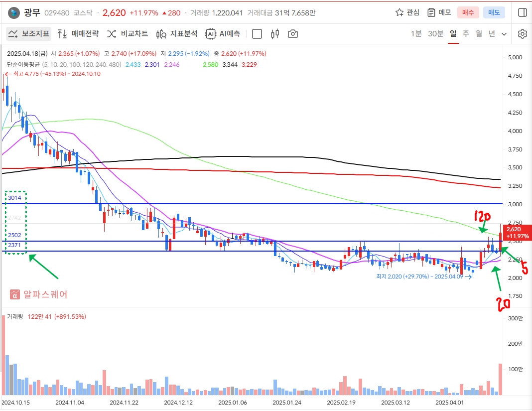Open the 지표분석 indicator analysis tool
The height and width of the screenshot is (411, 532).
point(177,34)
